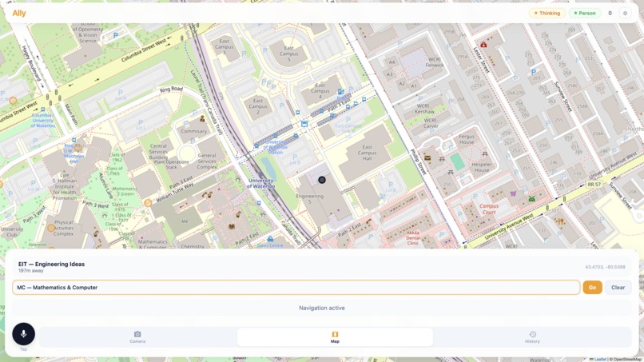Switch to the Camera tab
644x362 pixels.
(137, 337)
